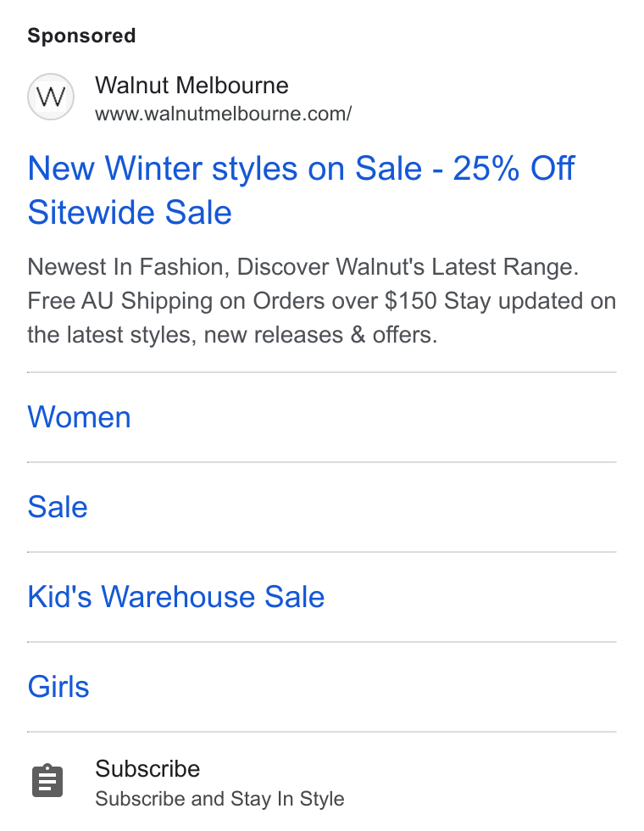Click the Sitewide Sale headline line
Screen dimensions: 644x831
point(130,213)
